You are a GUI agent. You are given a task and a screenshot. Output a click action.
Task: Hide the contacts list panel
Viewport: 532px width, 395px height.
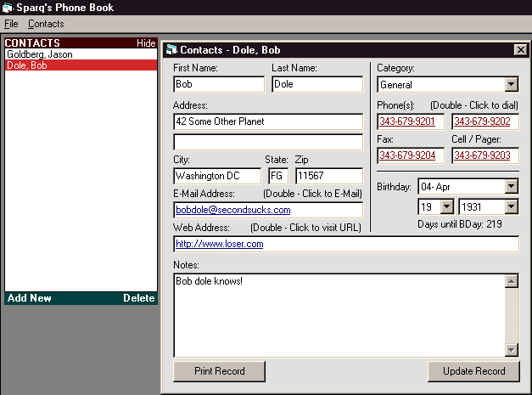[x=146, y=42]
